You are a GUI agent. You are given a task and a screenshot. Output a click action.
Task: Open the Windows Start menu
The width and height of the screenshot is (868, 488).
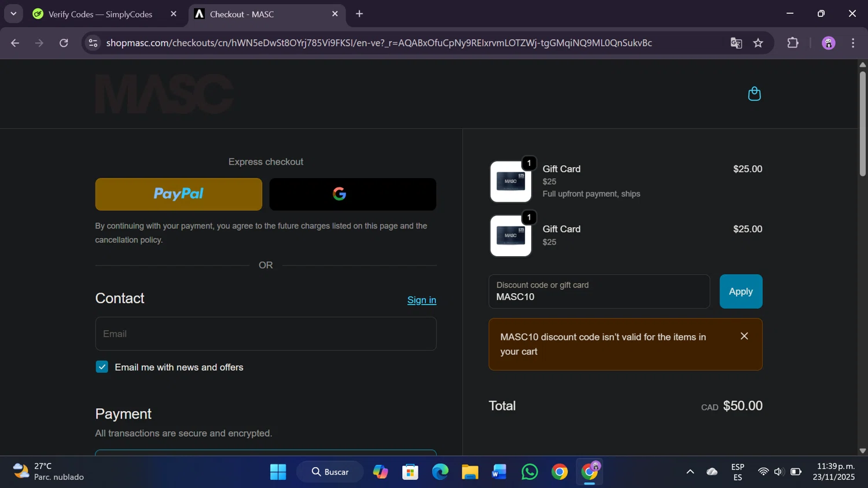(x=278, y=472)
